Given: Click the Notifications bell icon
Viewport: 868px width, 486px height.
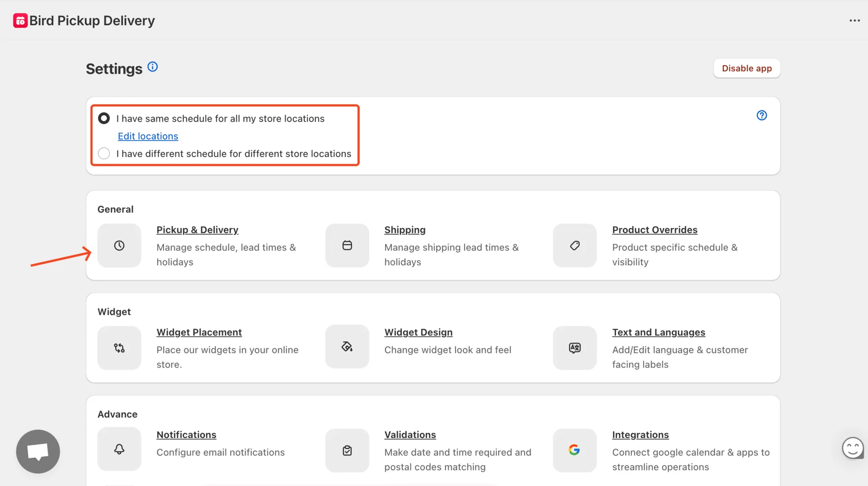Looking at the screenshot, I should point(119,449).
